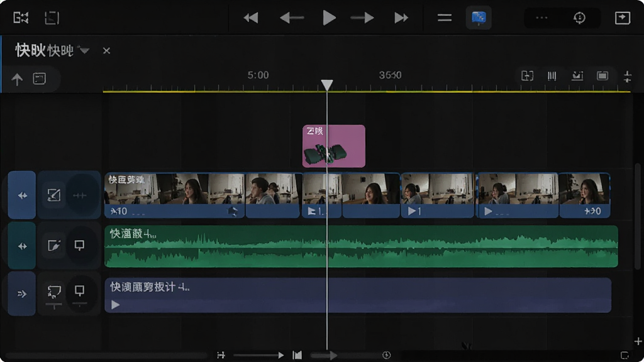Viewport: 644px width, 362px height.
Task: Toggle the green audio track's header button
Action: click(x=22, y=246)
